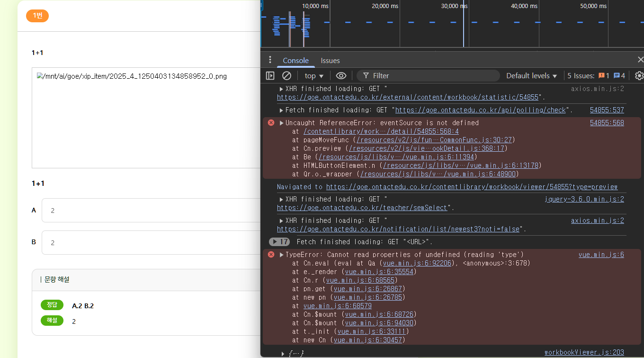Click the eye icon to create live expression

coord(341,76)
